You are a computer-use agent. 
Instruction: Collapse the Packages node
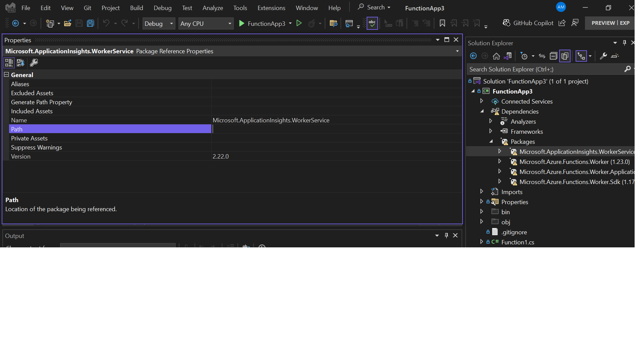[491, 141]
